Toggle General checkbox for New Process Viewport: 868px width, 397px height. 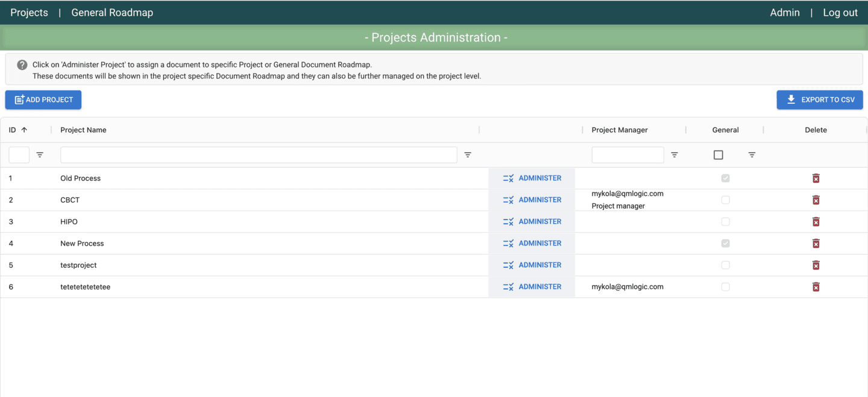726,243
